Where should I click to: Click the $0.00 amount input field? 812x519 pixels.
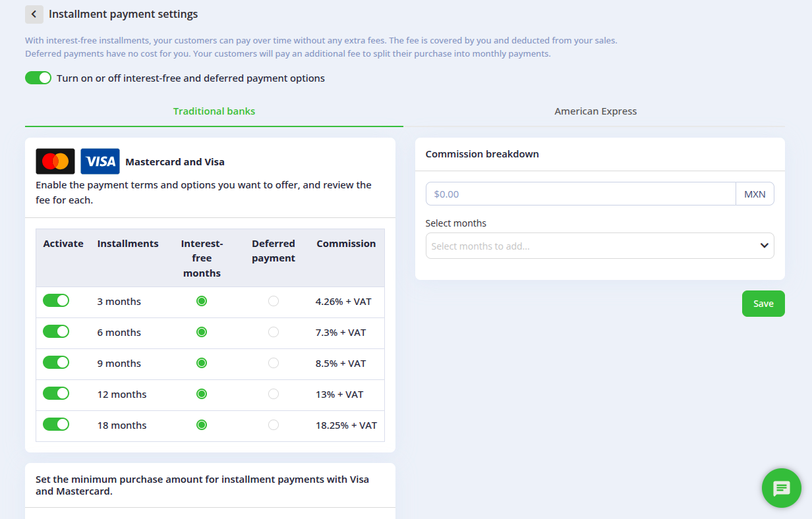[581, 194]
